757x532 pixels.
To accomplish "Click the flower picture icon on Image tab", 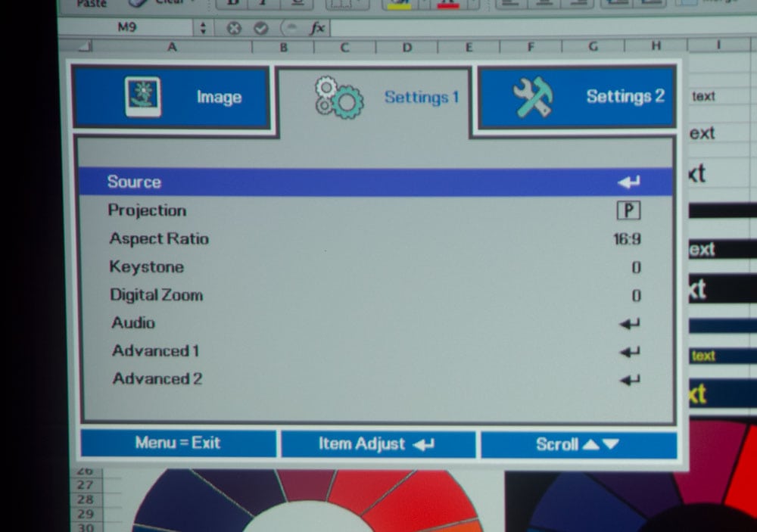I will pos(143,97).
